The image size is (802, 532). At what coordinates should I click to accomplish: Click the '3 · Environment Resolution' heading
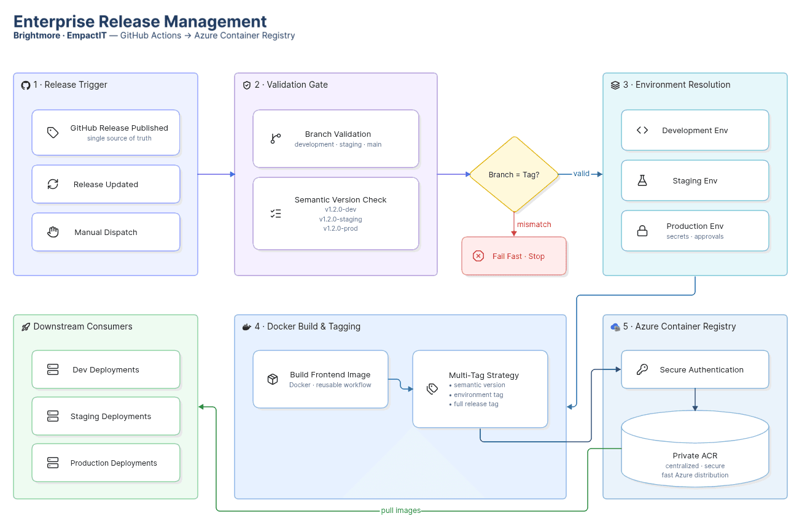click(x=677, y=85)
